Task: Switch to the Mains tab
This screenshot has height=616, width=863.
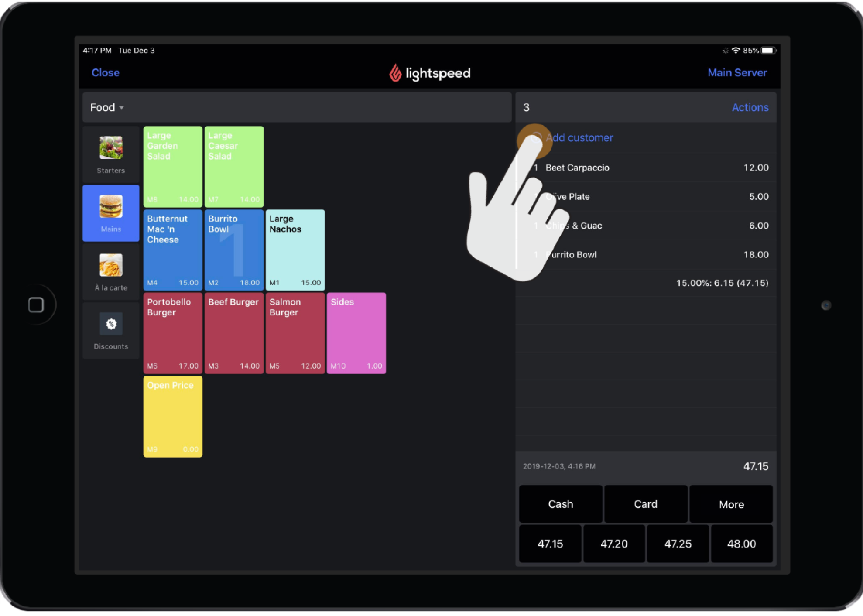Action: pyautogui.click(x=110, y=212)
